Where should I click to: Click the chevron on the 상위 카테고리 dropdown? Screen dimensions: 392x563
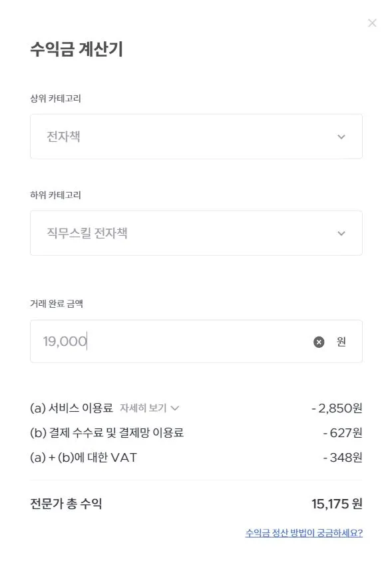341,137
